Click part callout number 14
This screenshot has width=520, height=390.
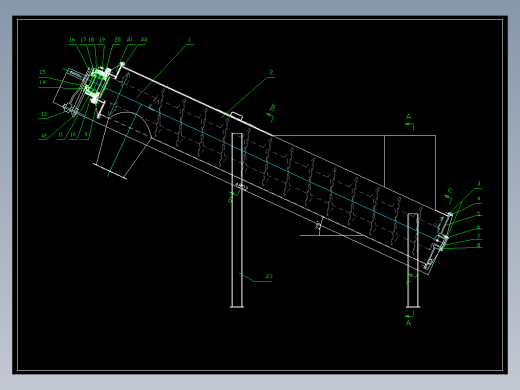[x=42, y=82]
